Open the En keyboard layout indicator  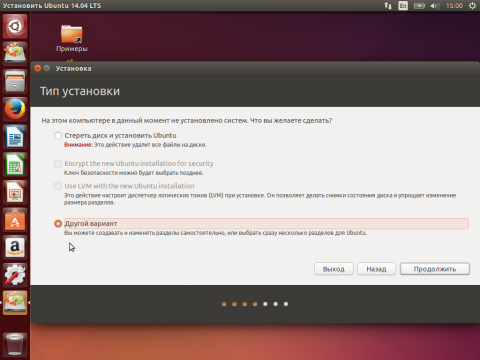[403, 6]
